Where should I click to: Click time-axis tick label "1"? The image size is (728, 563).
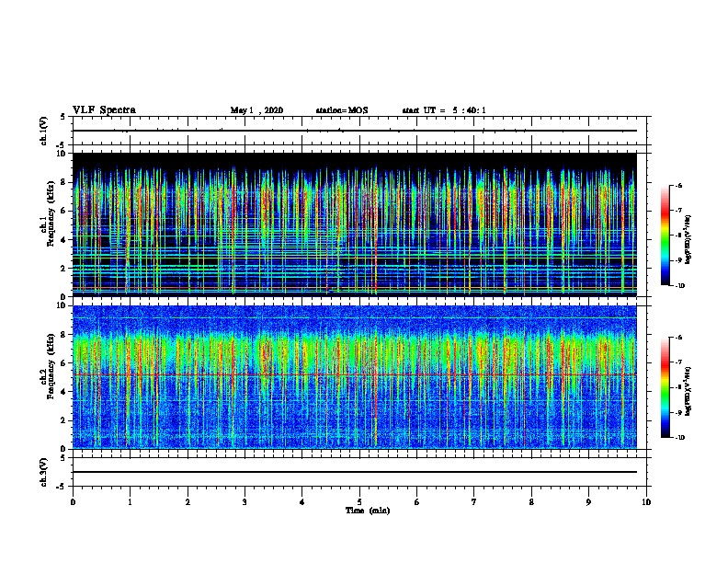point(130,501)
